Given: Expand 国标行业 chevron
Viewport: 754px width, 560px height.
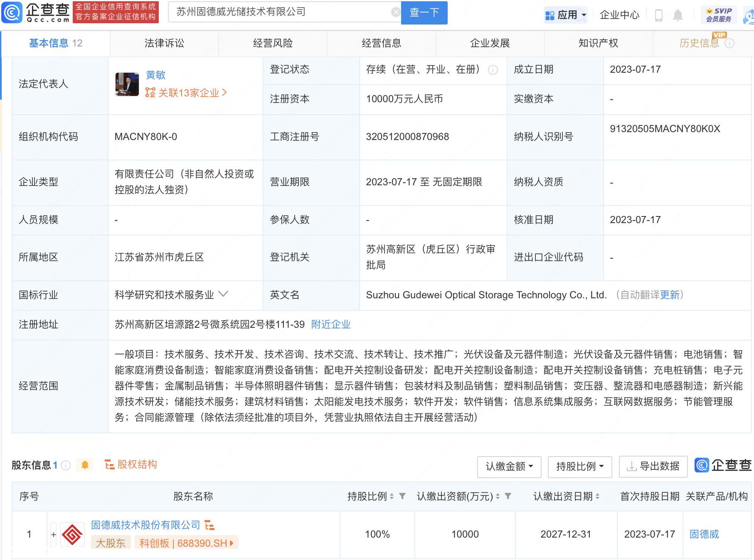Looking at the screenshot, I should coord(223,294).
